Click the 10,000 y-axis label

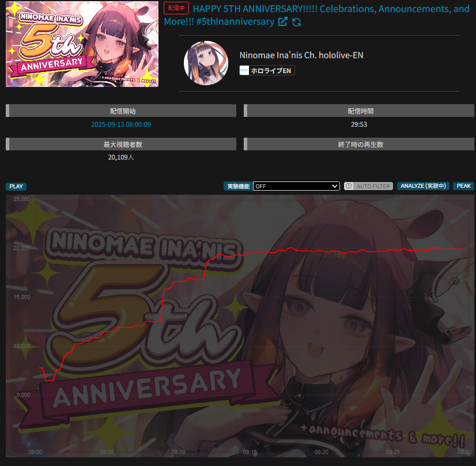(21, 346)
